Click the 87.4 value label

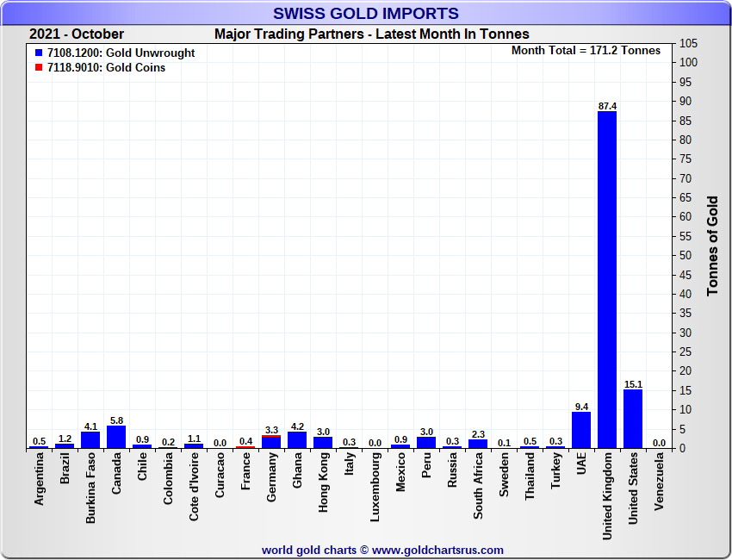coord(607,106)
